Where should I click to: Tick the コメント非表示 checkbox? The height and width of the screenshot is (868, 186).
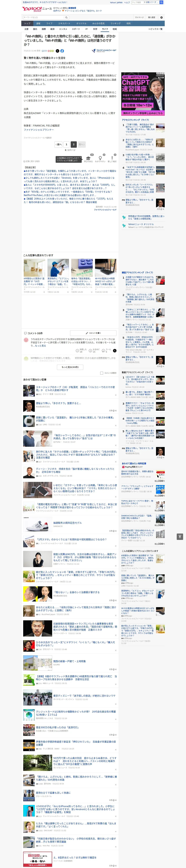(x=102, y=373)
